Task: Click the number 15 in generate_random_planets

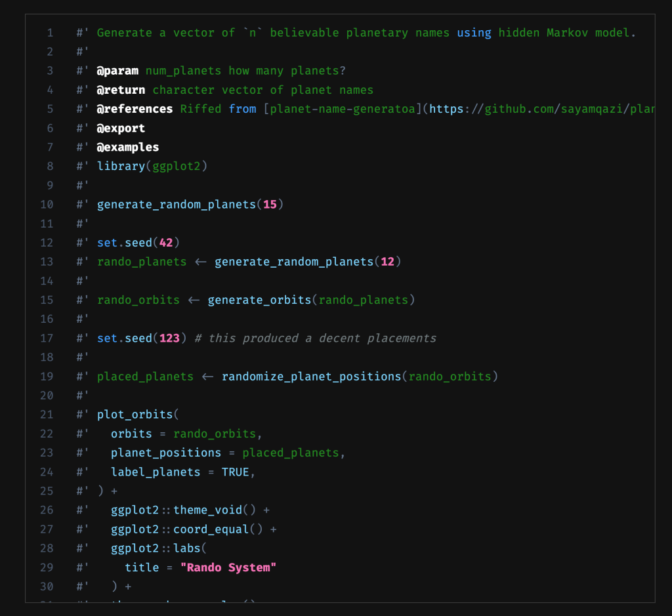Action: point(270,205)
